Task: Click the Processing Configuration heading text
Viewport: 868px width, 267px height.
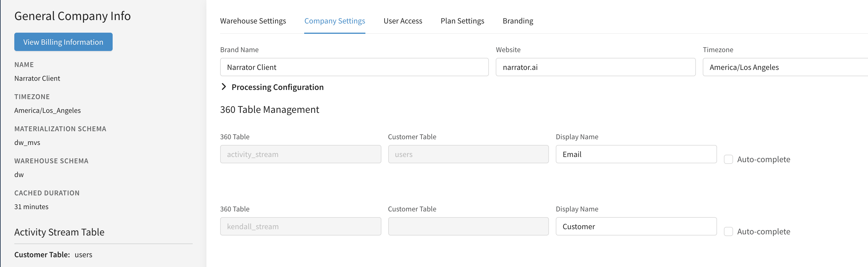Action: 277,87
